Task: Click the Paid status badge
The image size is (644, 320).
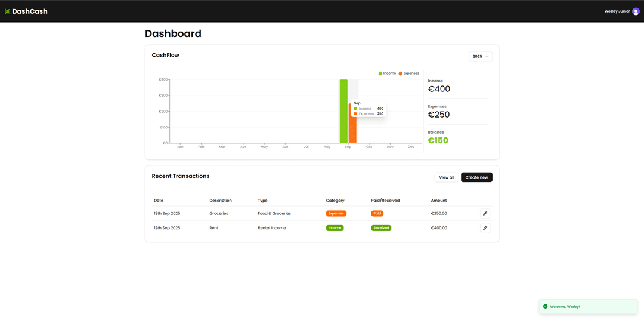Action: [x=377, y=213]
